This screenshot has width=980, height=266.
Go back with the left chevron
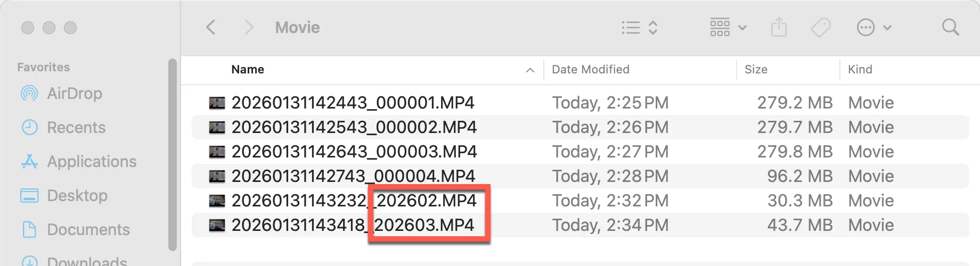[211, 27]
